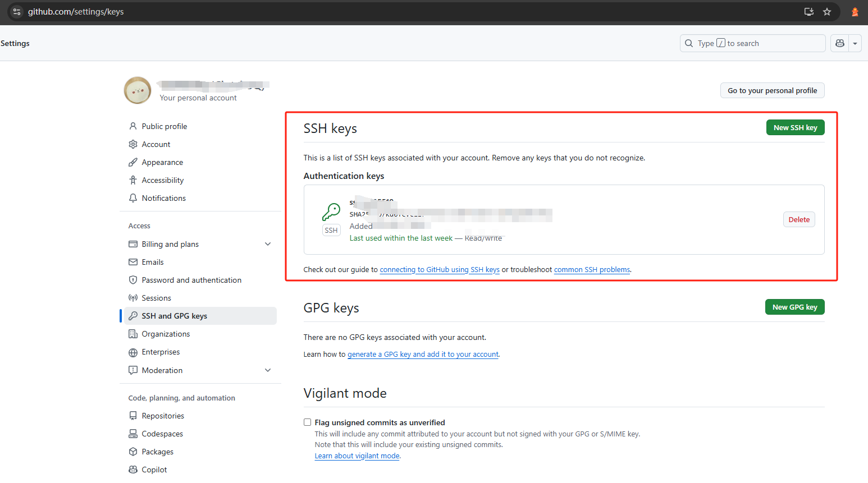Click the Billing and plans card icon

133,244
